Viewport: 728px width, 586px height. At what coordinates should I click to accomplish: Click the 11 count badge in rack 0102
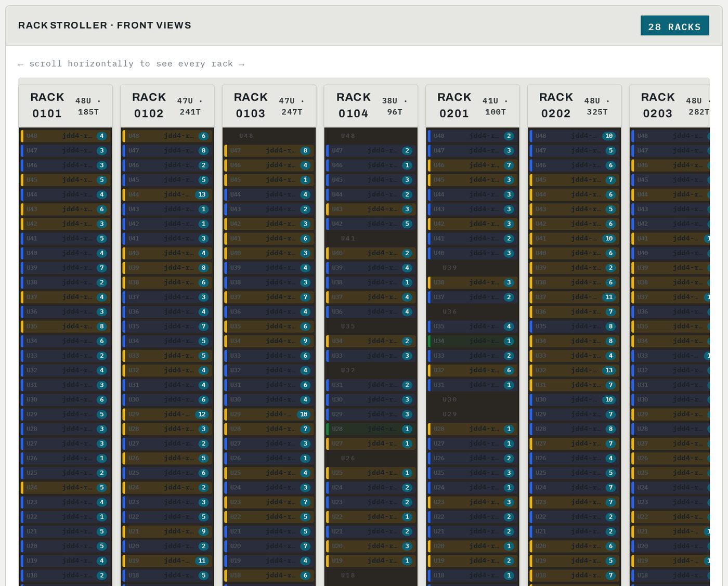202,561
